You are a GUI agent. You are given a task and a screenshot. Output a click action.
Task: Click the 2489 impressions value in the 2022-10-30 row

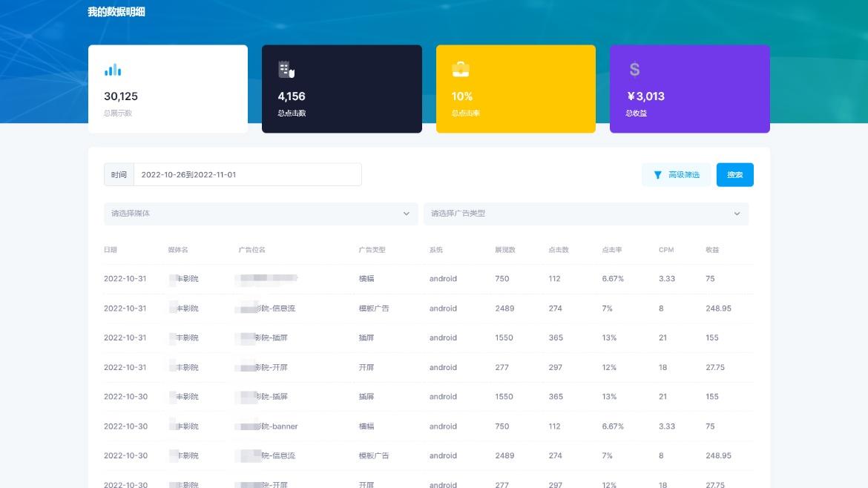[x=504, y=456]
